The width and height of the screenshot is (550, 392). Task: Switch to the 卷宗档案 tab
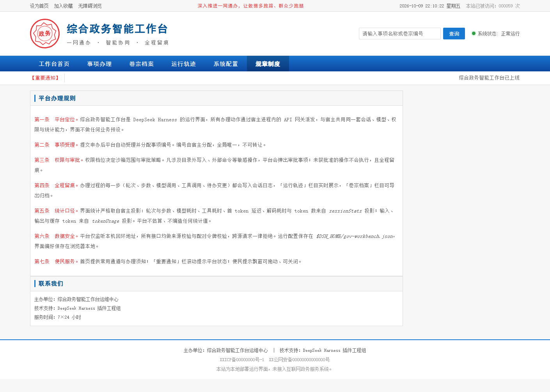pyautogui.click(x=142, y=64)
